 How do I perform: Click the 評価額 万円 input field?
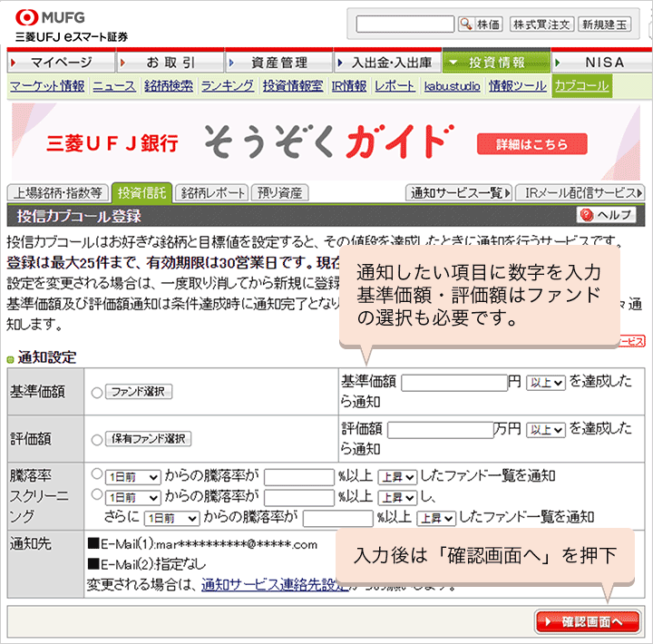[441, 430]
